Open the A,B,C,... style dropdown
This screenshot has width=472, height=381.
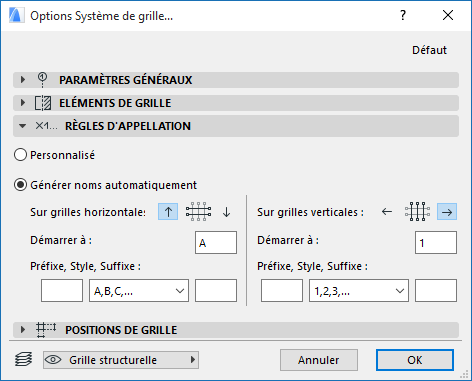click(x=139, y=291)
